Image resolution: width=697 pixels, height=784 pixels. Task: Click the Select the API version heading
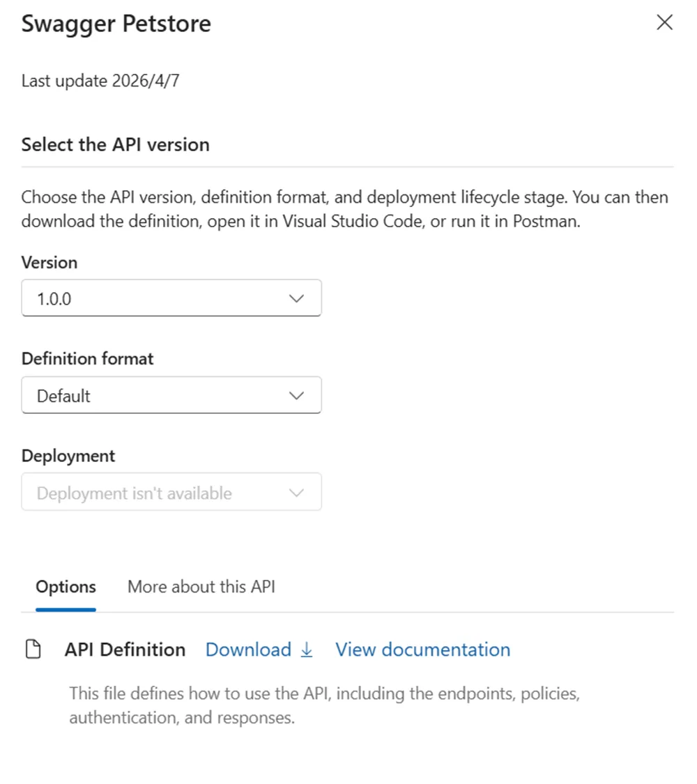point(115,144)
